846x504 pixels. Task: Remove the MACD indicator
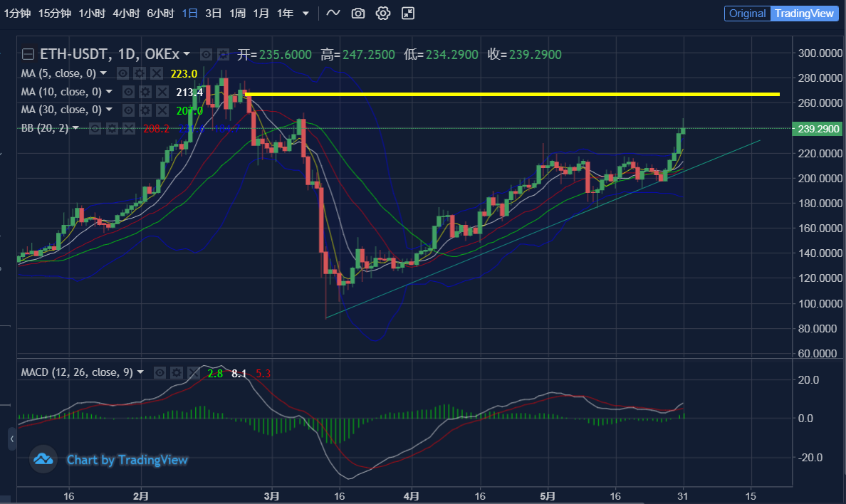tap(193, 372)
